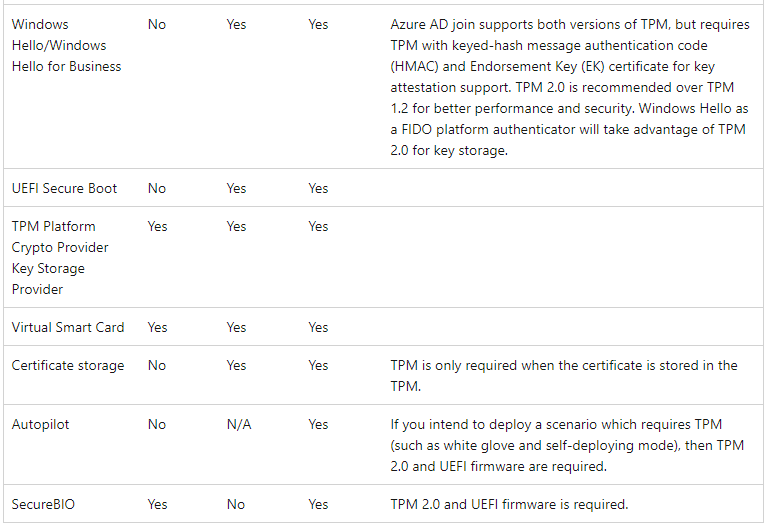This screenshot has height=527, width=772.
Task: Click the last 'Yes' cell in SecureBIO row
Action: [318, 504]
